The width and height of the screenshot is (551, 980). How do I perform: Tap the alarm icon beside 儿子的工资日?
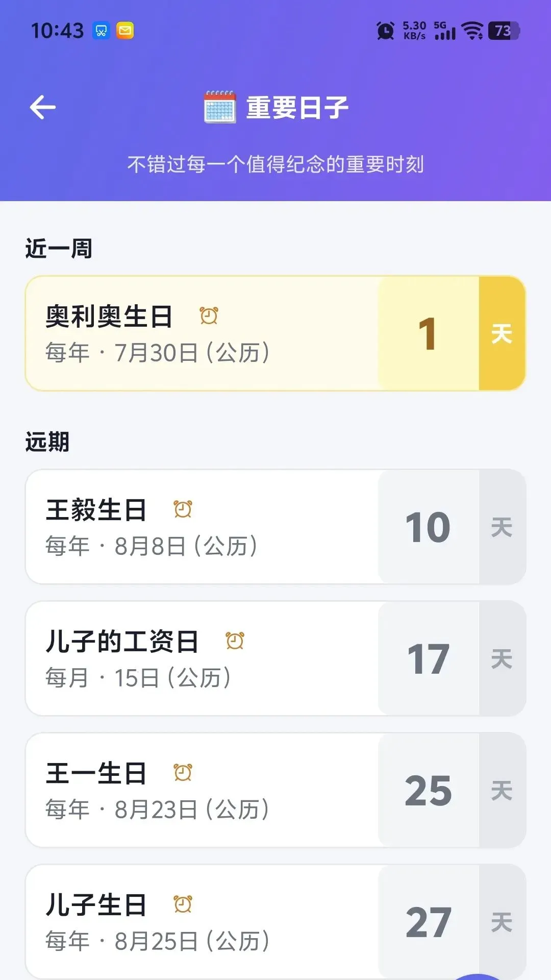coord(235,641)
